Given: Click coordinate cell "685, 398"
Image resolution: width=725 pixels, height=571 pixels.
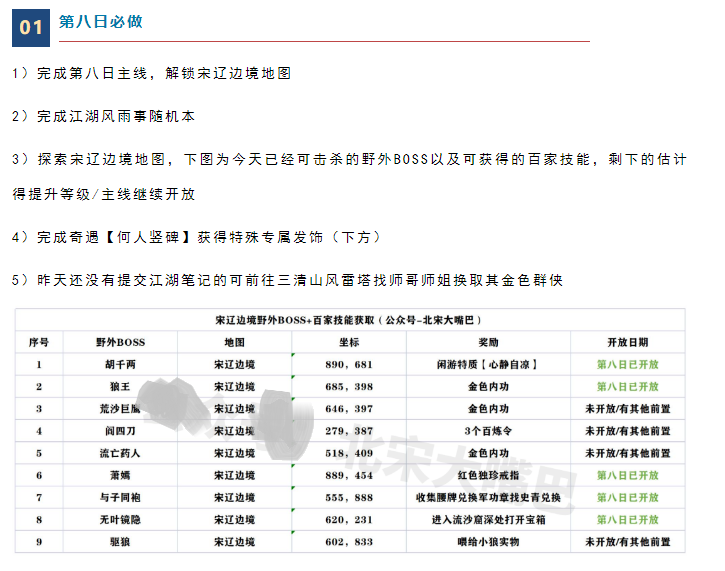Looking at the screenshot, I should (x=349, y=387).
